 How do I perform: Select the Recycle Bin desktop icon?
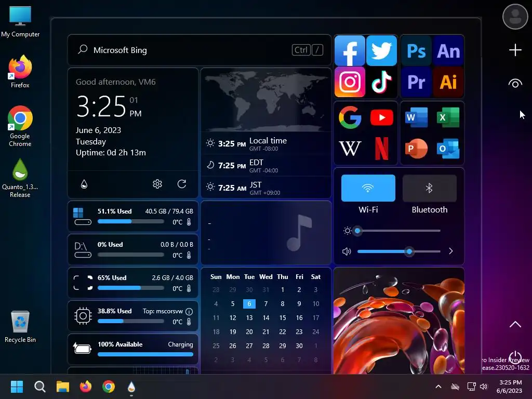[x=20, y=327]
